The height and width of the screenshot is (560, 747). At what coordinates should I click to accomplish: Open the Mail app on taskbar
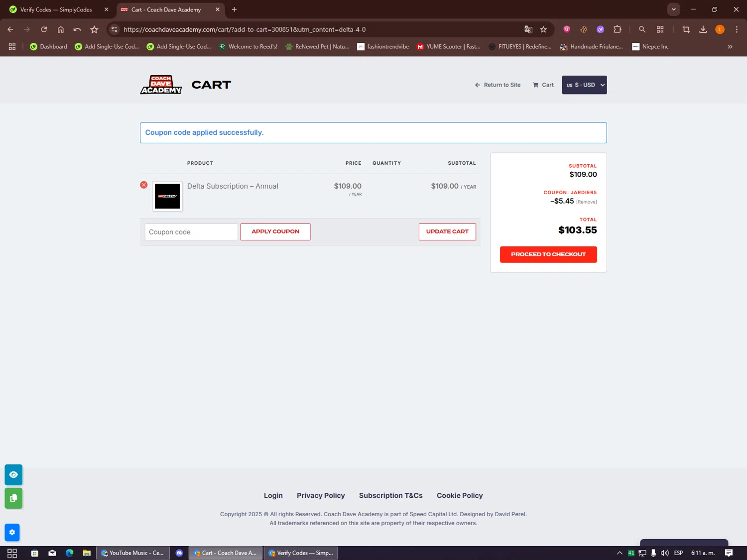[x=52, y=553]
